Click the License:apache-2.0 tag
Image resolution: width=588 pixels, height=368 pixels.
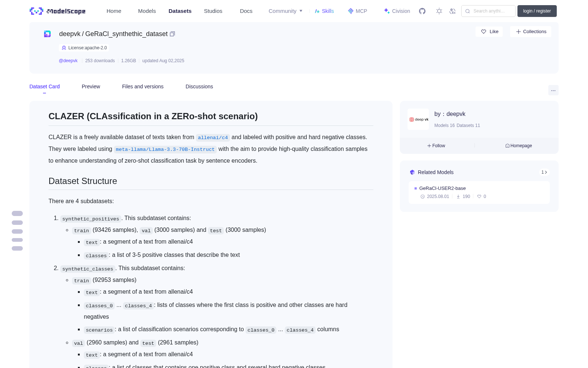84,48
